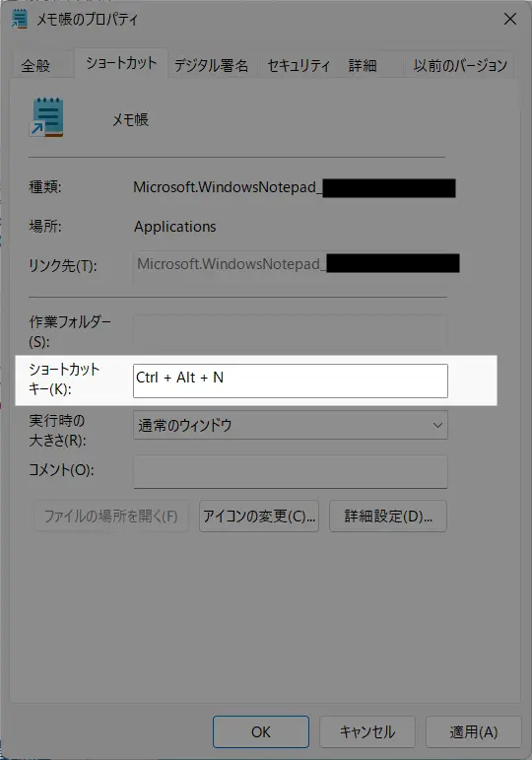Open 詳細設定 options

pyautogui.click(x=387, y=517)
